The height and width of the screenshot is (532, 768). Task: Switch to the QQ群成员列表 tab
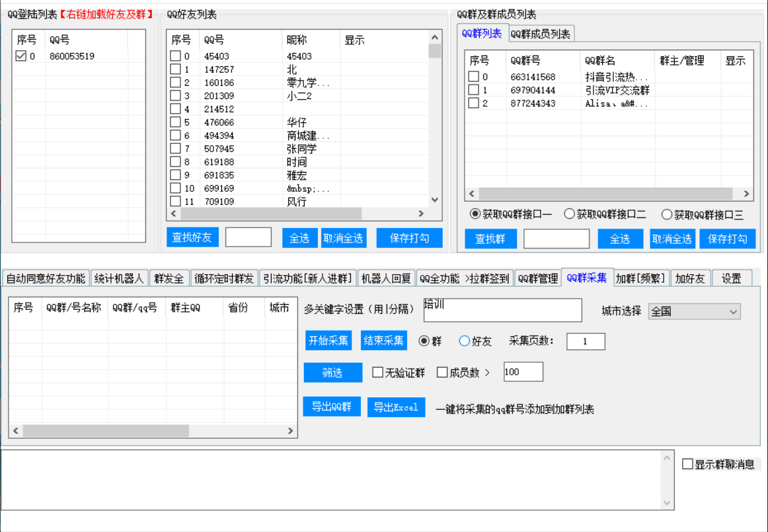tap(541, 34)
